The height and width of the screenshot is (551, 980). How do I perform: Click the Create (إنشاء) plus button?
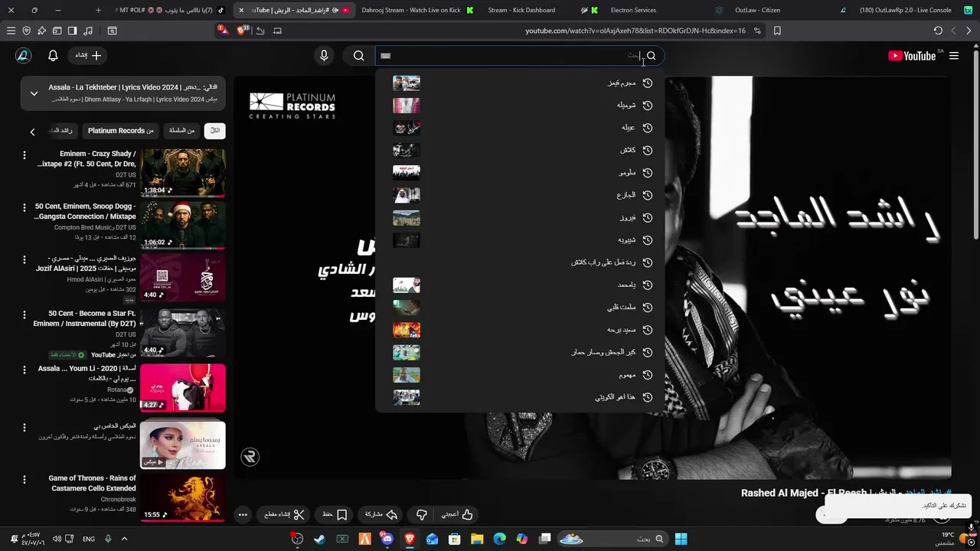pos(89,56)
